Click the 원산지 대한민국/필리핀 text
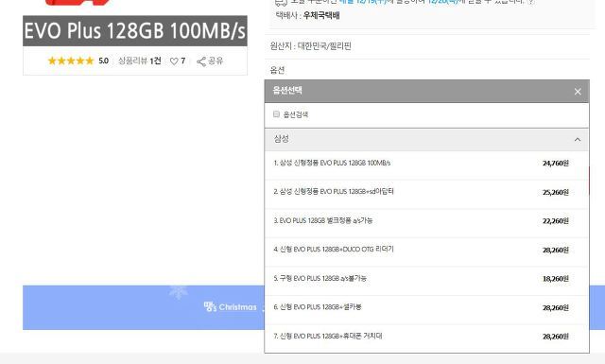Viewport: 605px width, 364px height. (311, 46)
